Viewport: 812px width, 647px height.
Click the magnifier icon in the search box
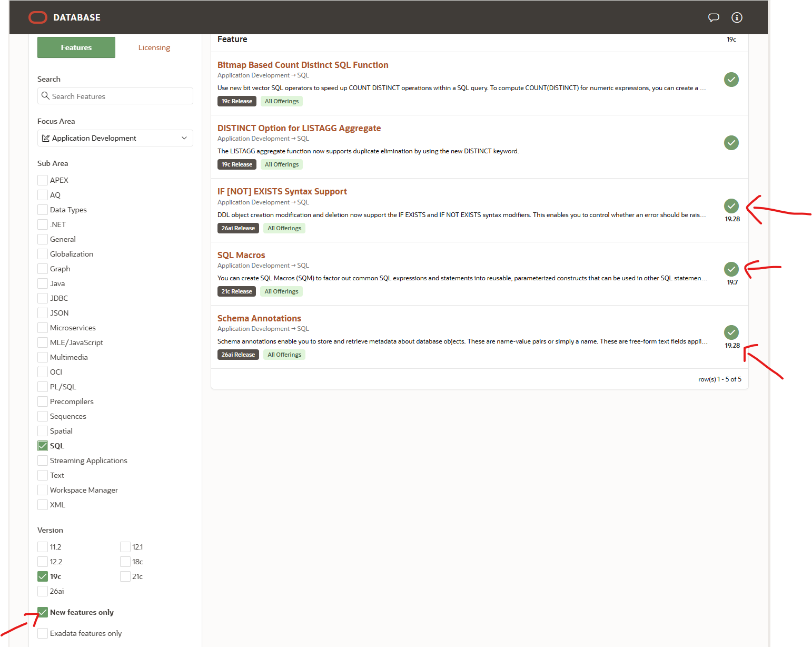coord(45,96)
